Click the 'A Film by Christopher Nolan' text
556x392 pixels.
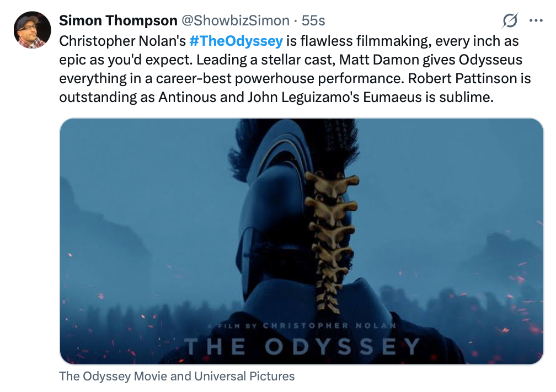pyautogui.click(x=302, y=325)
